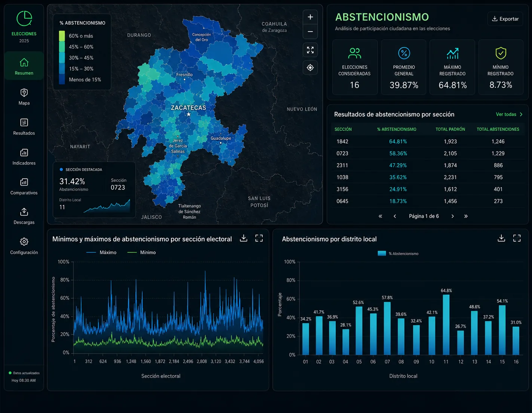Click the 60% o más legend swatch
Image resolution: width=532 pixels, height=413 pixels.
pyautogui.click(x=62, y=36)
